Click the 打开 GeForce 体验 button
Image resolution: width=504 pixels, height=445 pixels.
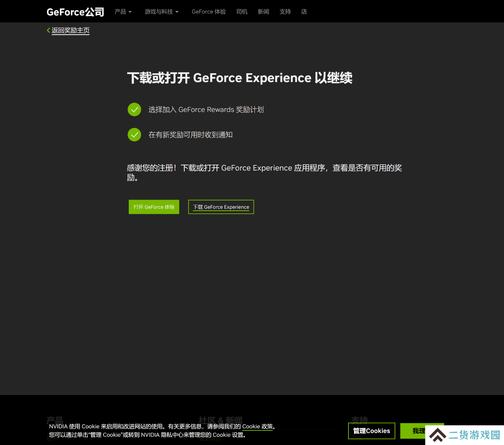(x=154, y=207)
